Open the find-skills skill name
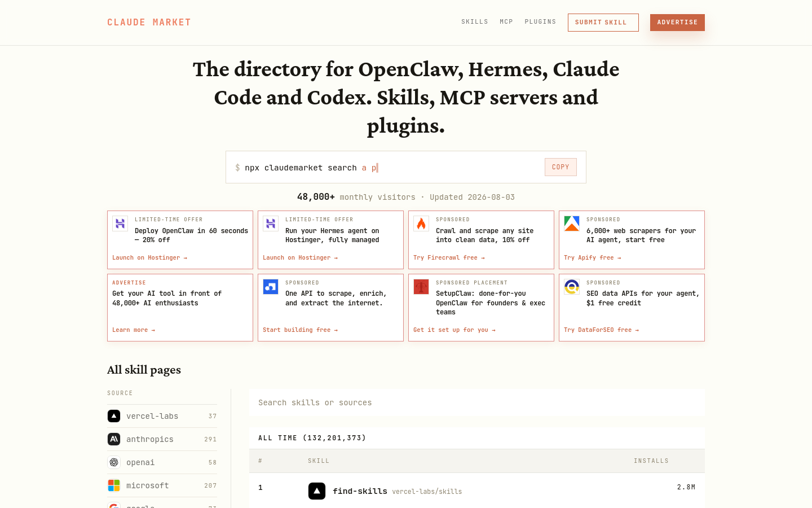 (360, 491)
